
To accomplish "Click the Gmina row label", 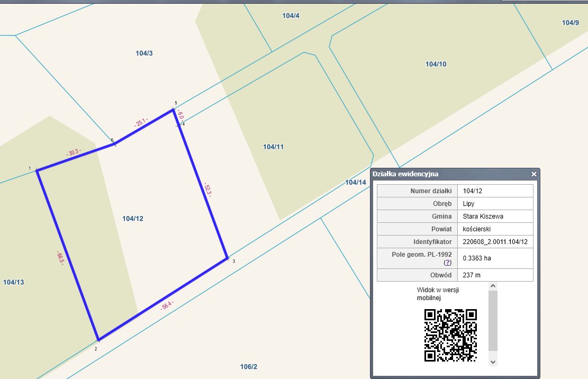I will 442,216.
